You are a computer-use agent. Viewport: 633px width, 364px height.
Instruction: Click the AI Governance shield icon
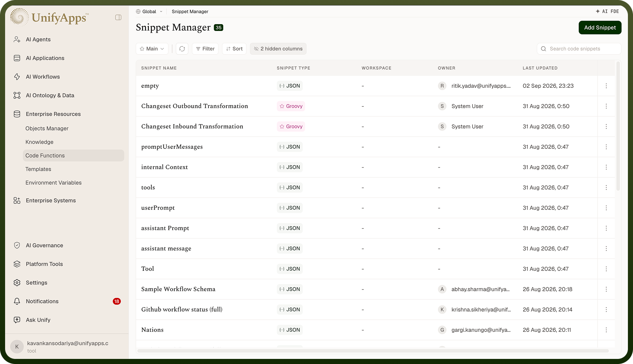pyautogui.click(x=17, y=245)
